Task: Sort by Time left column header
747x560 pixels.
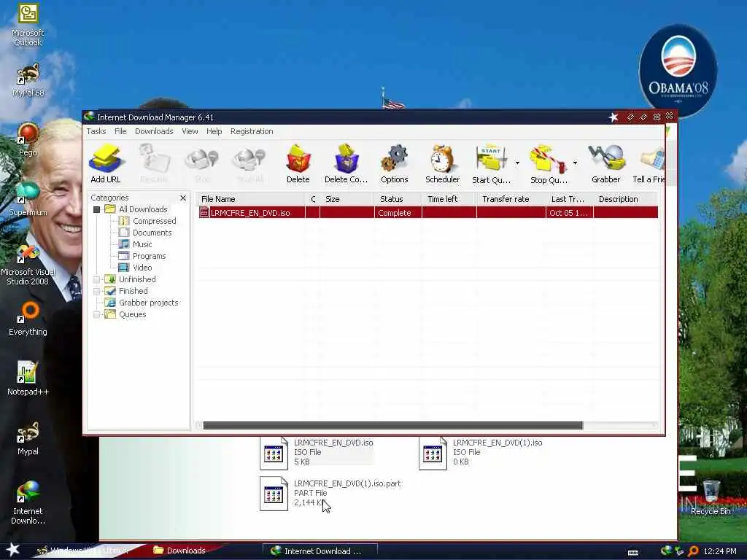Action: pyautogui.click(x=449, y=199)
